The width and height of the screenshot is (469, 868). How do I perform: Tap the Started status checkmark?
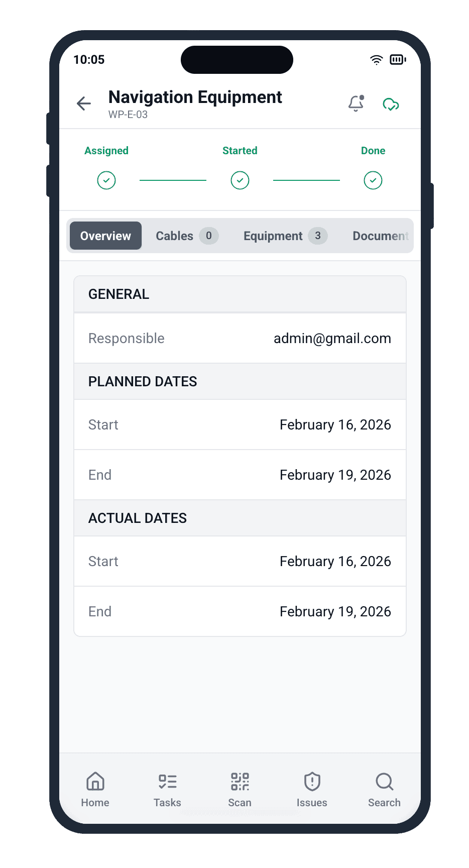pyautogui.click(x=240, y=180)
